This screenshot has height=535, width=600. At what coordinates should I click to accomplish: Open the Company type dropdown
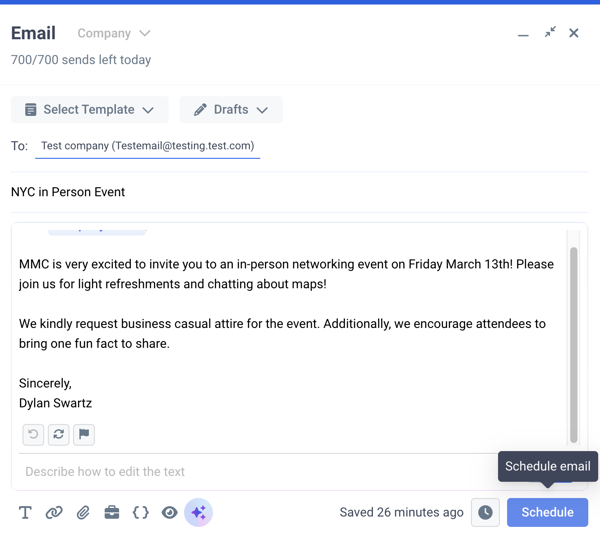click(x=114, y=33)
